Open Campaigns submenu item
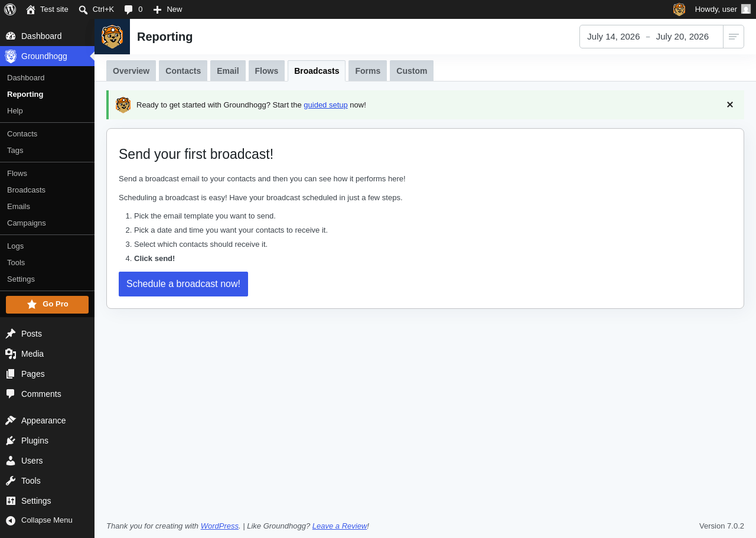The width and height of the screenshot is (756, 538). click(x=47, y=223)
